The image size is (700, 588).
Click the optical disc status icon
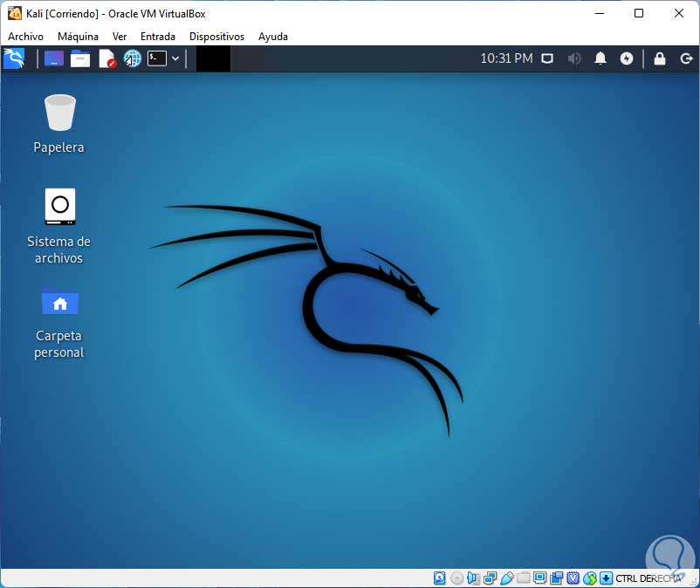456,578
